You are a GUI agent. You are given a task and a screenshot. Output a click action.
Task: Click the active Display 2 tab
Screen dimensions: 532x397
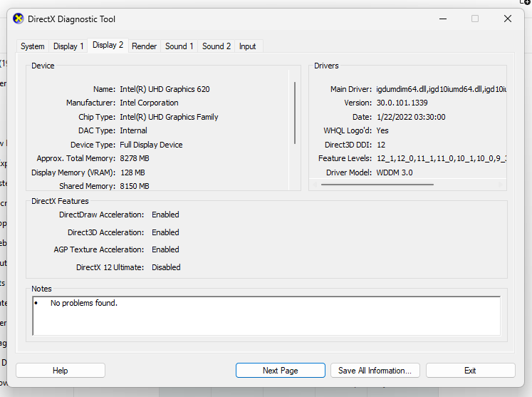[x=108, y=45]
